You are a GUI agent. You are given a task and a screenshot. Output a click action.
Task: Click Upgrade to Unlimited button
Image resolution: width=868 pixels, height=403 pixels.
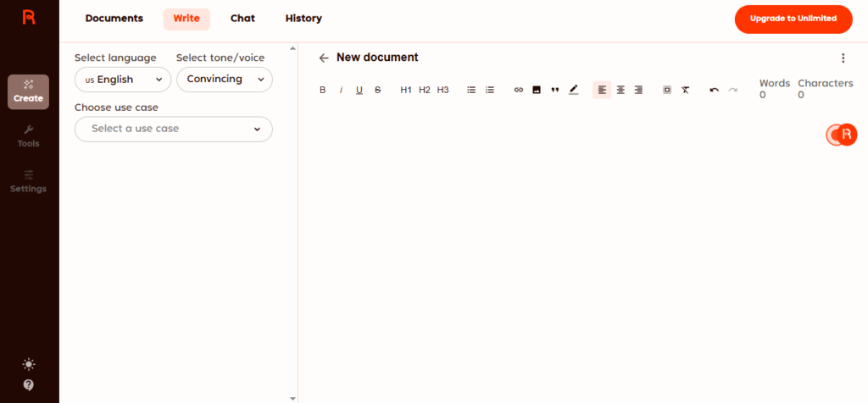[793, 19]
